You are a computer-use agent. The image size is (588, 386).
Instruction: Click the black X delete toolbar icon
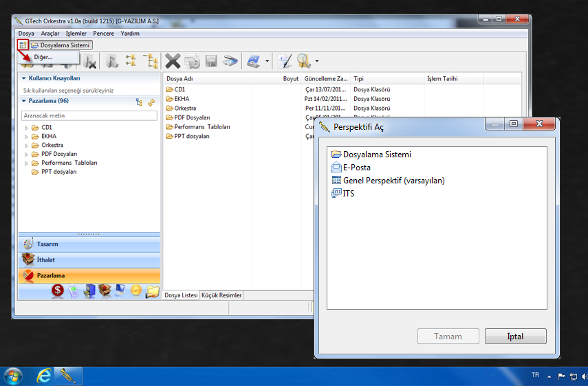pos(173,61)
